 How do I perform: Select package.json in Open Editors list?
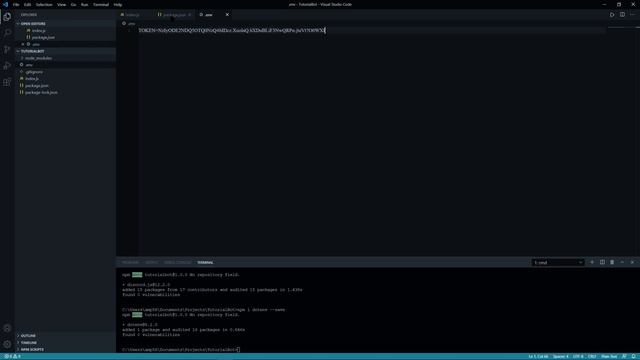point(65,37)
